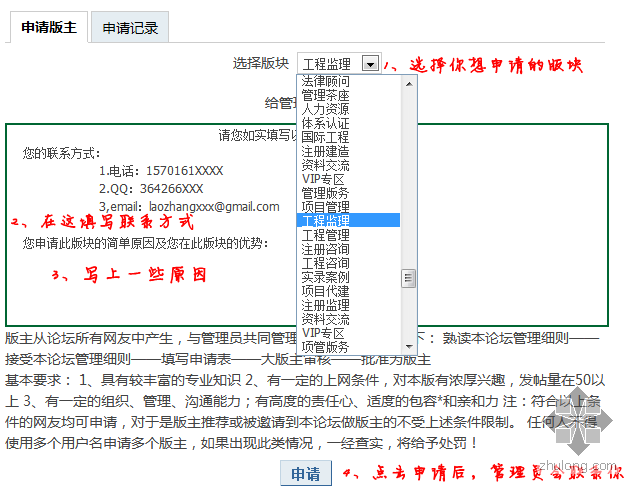Viewport: 639px width, 494px height.
Task: Switch to the 申请记录 tab
Action: (x=130, y=28)
